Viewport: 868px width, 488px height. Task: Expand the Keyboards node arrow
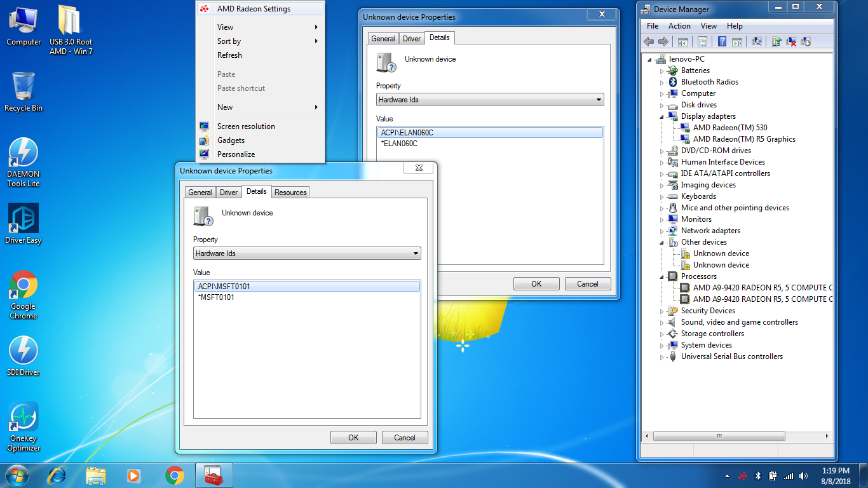coord(661,196)
